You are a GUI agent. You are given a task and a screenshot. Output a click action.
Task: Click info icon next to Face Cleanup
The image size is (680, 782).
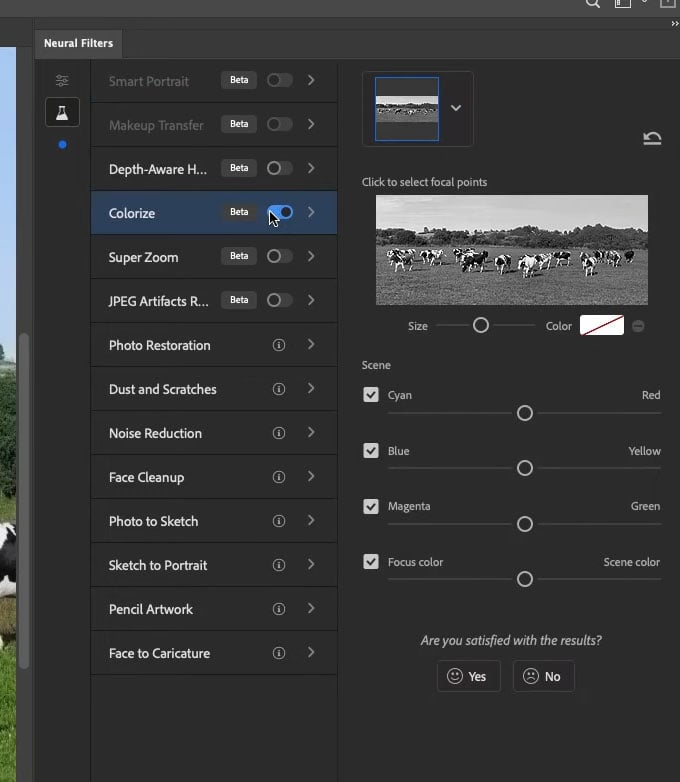[x=279, y=477]
